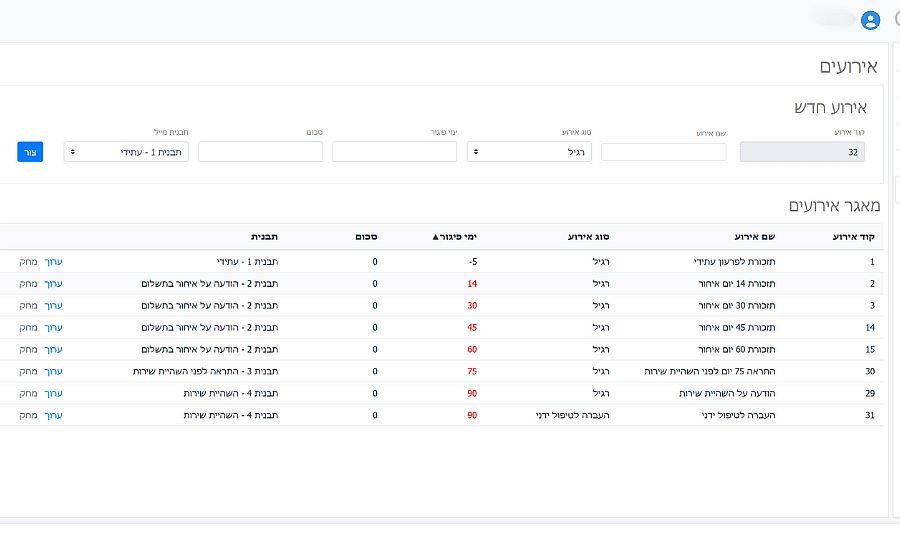Focus the שם אירוע input in new event form
The image size is (900, 550).
[663, 152]
